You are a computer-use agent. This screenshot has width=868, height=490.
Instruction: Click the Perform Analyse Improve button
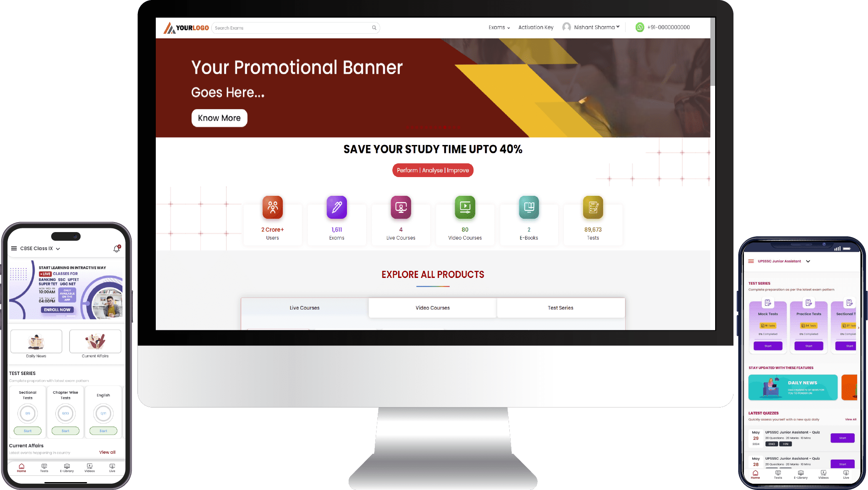[x=433, y=170]
